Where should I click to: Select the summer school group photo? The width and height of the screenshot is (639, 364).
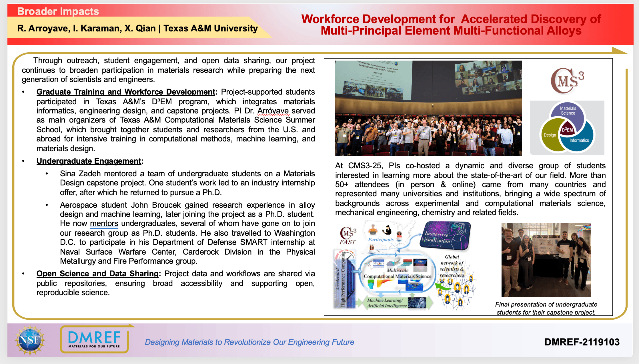point(428,108)
